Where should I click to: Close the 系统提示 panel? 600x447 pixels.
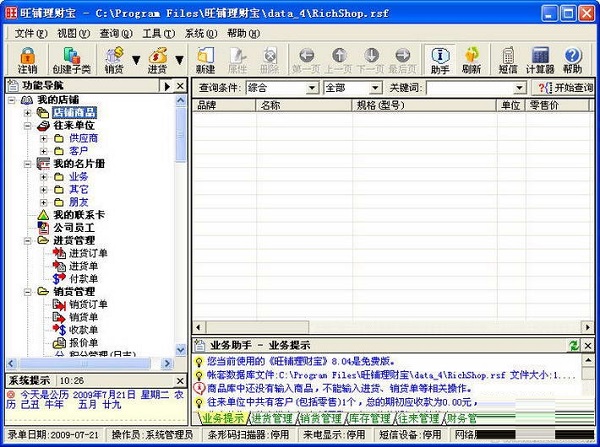coord(180,381)
